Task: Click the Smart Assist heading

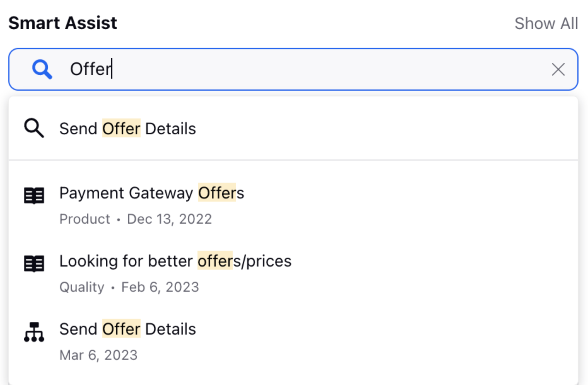Action: [x=62, y=23]
